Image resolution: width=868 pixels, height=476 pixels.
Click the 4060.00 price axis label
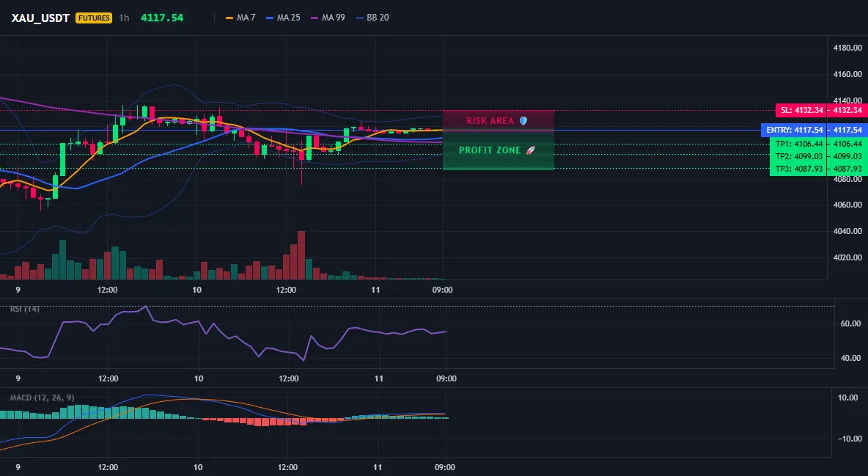847,205
